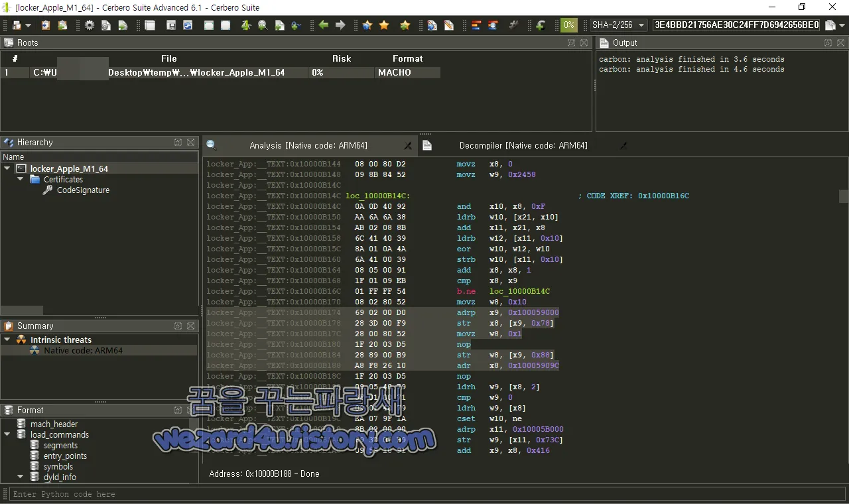The width and height of the screenshot is (849, 504).
Task: Open settings via the gear icon
Action: click(90, 25)
